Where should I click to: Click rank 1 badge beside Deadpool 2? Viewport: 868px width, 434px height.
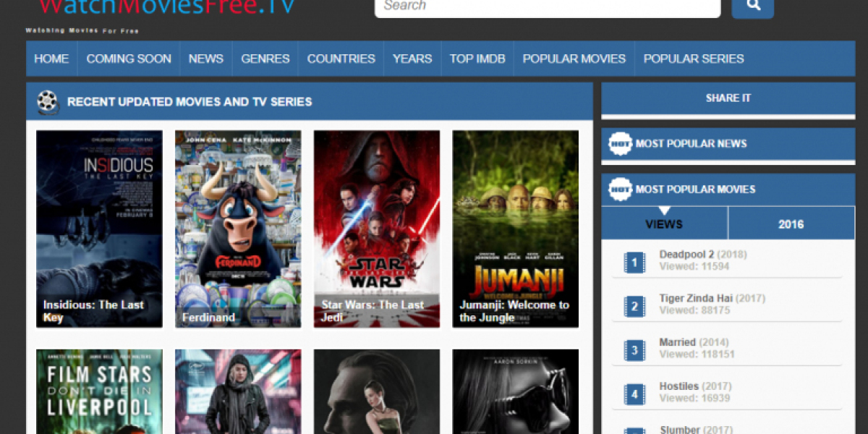tap(634, 263)
